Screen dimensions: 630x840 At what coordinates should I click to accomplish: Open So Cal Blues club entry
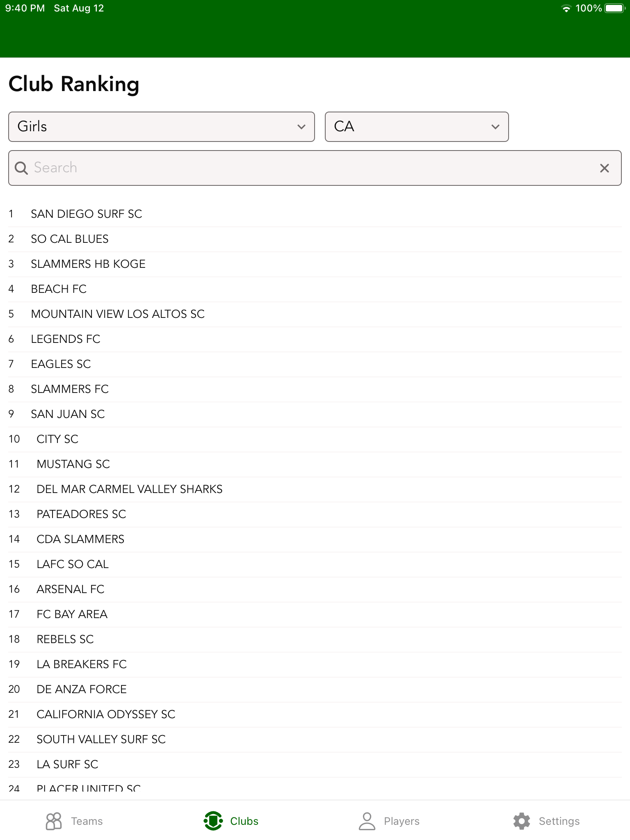pyautogui.click(x=70, y=239)
